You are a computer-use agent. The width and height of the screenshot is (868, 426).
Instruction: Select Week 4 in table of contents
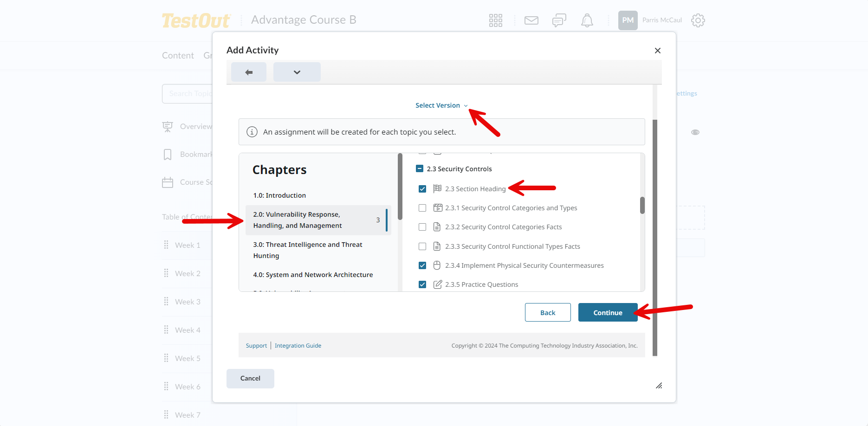(188, 330)
